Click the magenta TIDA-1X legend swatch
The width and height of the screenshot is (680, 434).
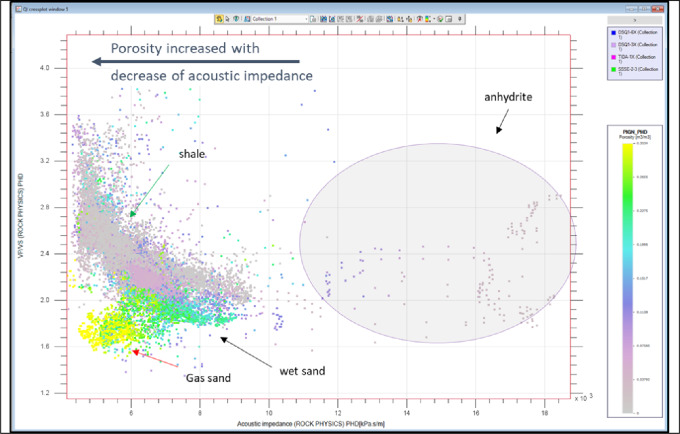point(613,57)
